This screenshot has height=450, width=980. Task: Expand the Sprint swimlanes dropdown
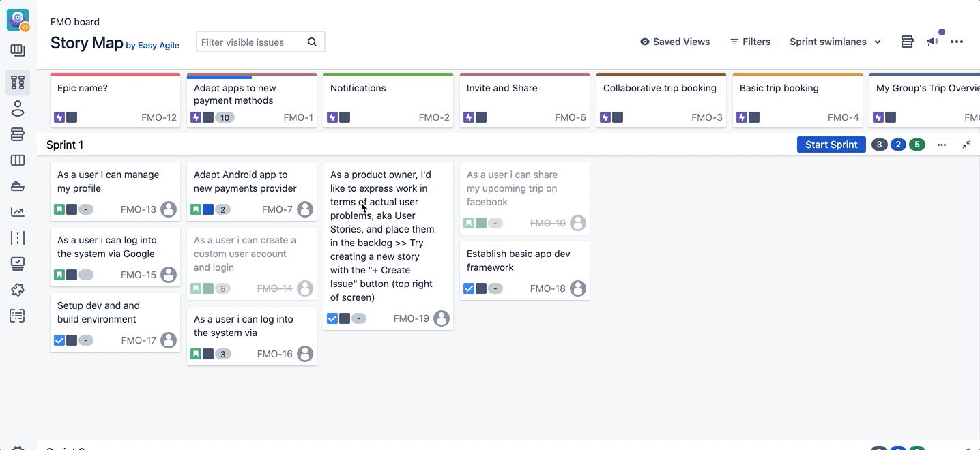click(x=835, y=42)
